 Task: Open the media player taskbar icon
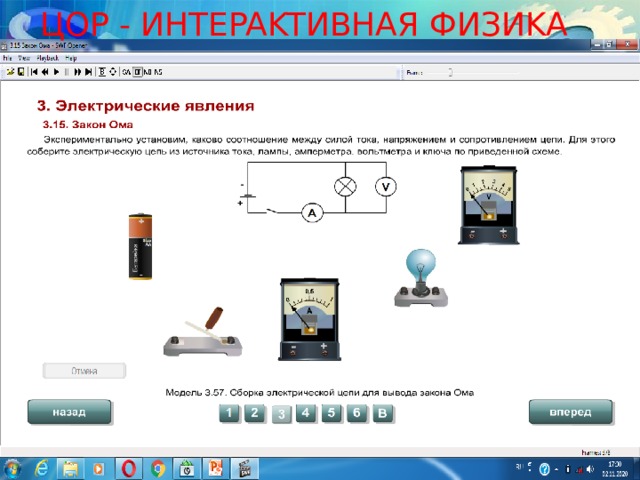click(x=99, y=469)
